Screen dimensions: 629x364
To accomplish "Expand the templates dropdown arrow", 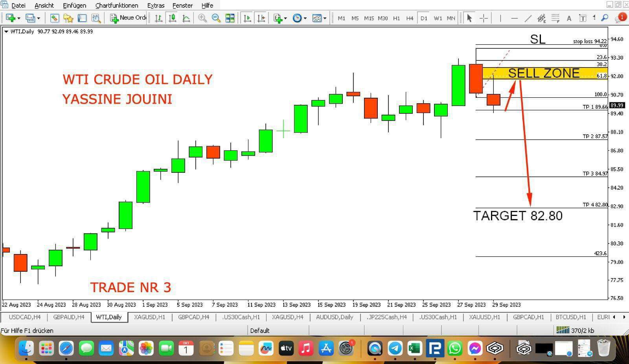I will point(325,18).
